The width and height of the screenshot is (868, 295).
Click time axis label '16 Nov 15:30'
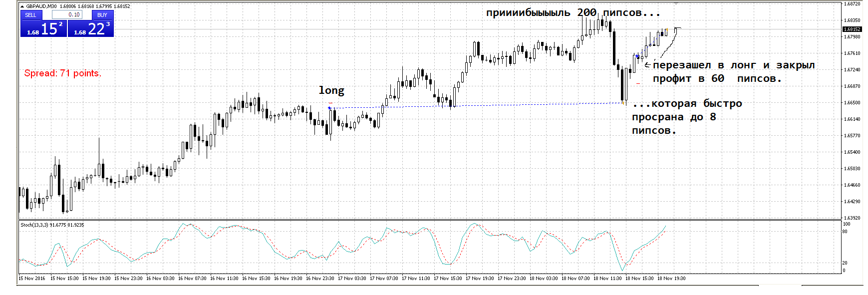pos(256,279)
